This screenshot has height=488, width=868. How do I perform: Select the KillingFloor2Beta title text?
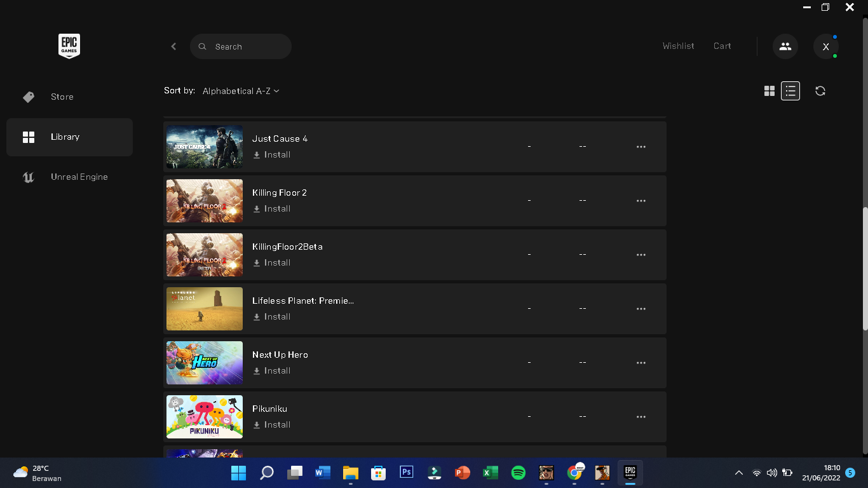click(287, 247)
